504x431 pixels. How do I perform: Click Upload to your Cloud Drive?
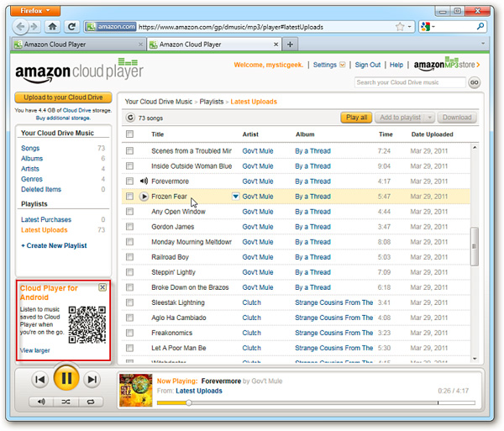pyautogui.click(x=63, y=97)
